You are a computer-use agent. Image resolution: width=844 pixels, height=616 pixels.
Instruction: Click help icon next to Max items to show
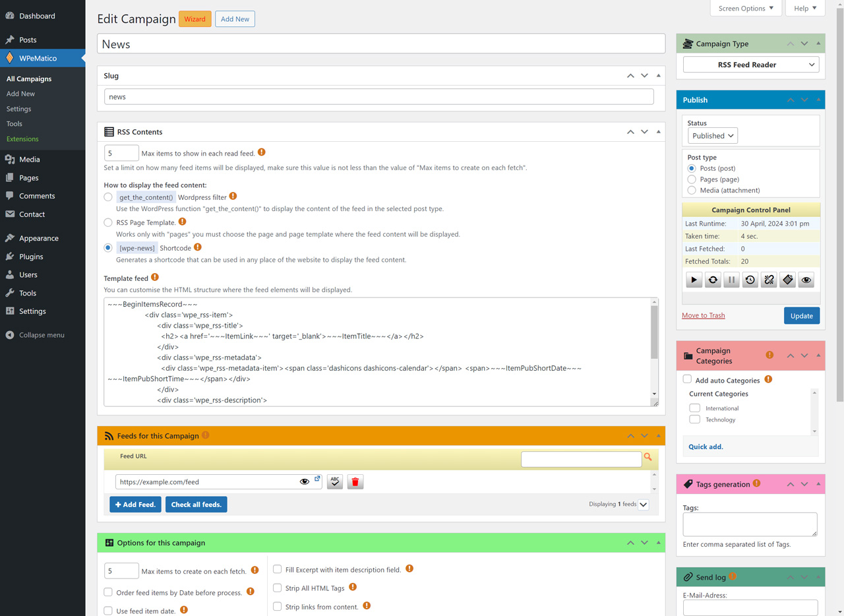click(262, 152)
